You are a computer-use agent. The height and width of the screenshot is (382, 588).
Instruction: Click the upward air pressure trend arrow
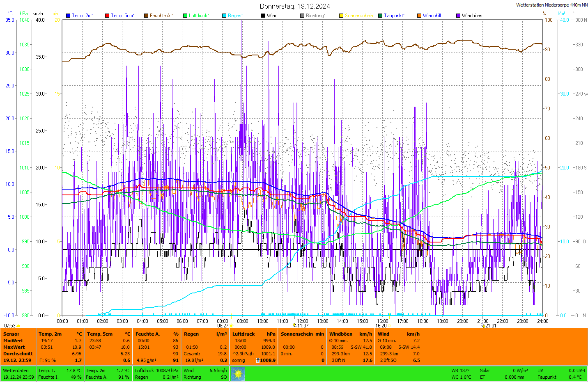[257, 360]
